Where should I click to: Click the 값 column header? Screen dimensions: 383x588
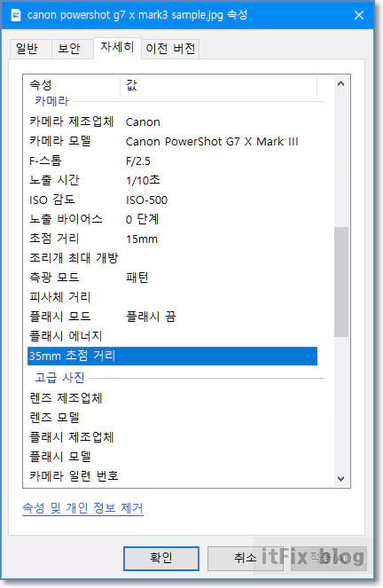[219, 85]
